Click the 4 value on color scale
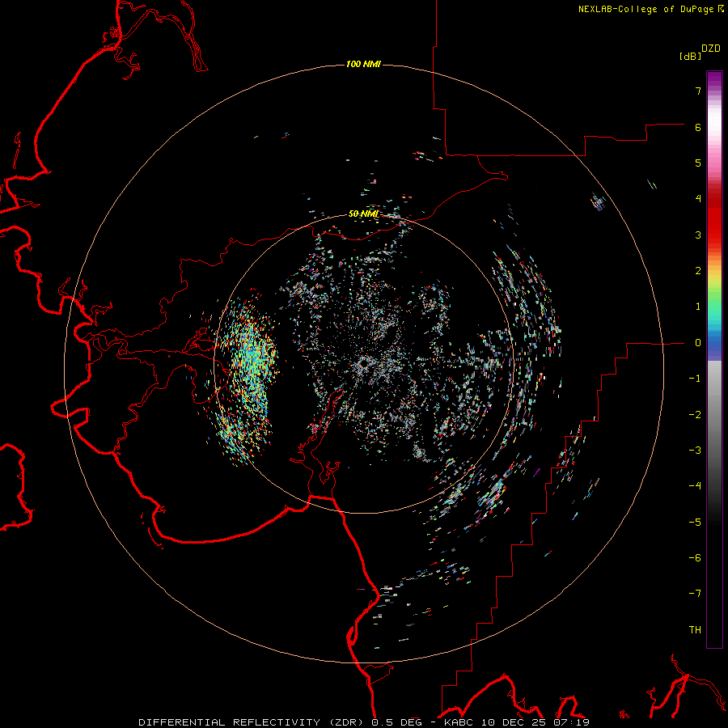This screenshot has height=728, width=728. tap(698, 199)
